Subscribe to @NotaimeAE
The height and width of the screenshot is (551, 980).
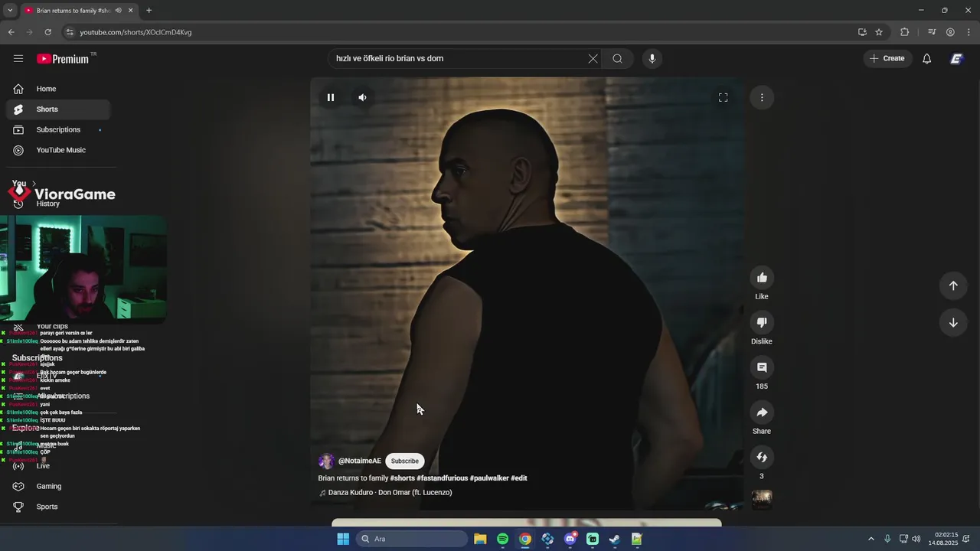tap(405, 461)
